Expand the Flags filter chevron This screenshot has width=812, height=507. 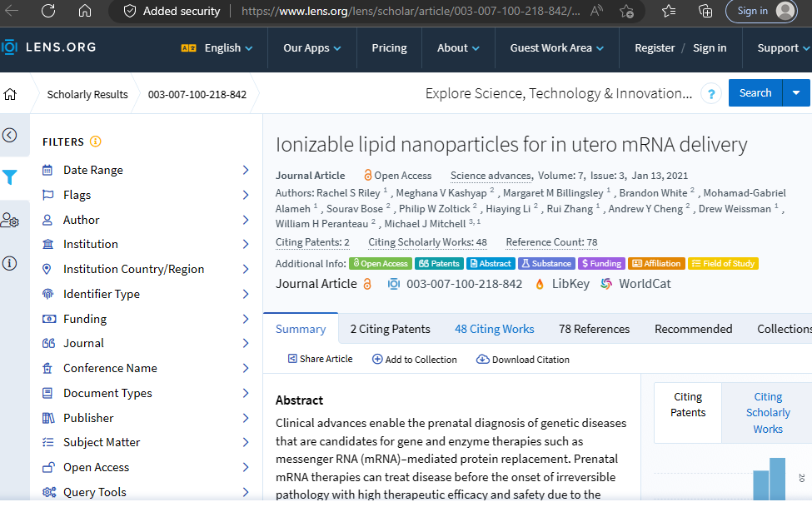(246, 195)
